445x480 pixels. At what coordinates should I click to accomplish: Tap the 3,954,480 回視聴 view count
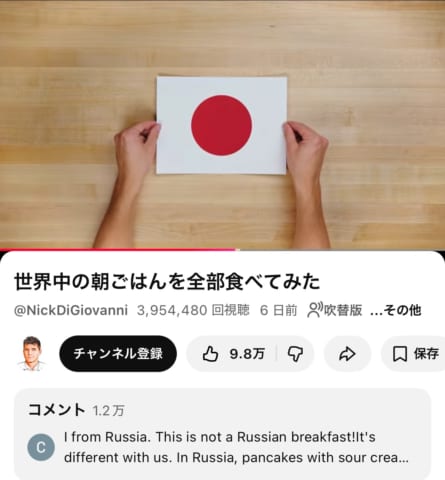(193, 310)
